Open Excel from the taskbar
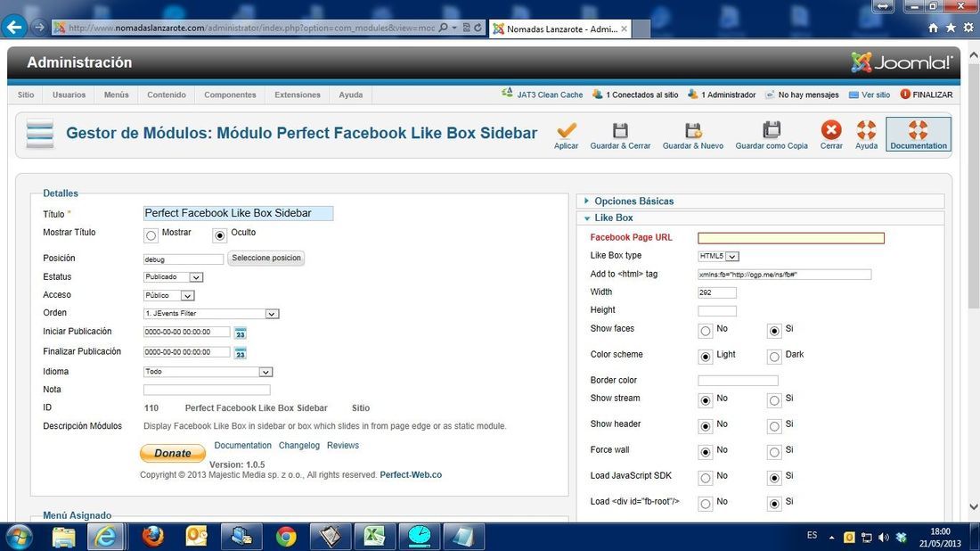The height and width of the screenshot is (551, 980). (374, 537)
